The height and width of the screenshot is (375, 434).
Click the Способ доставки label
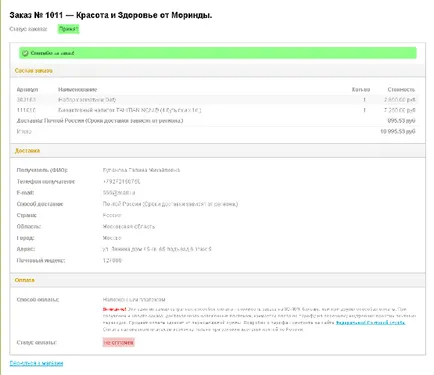(x=40, y=204)
